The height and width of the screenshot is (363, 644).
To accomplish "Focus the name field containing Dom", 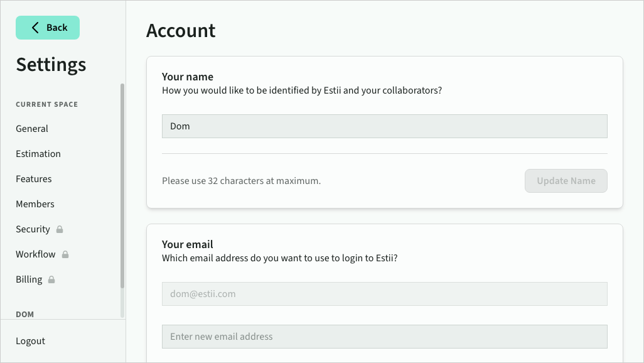I will [384, 126].
